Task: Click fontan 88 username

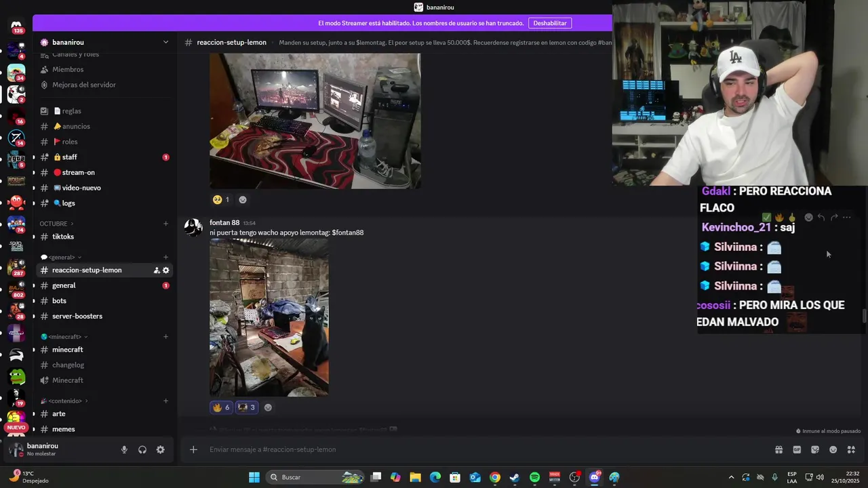Action: point(224,222)
